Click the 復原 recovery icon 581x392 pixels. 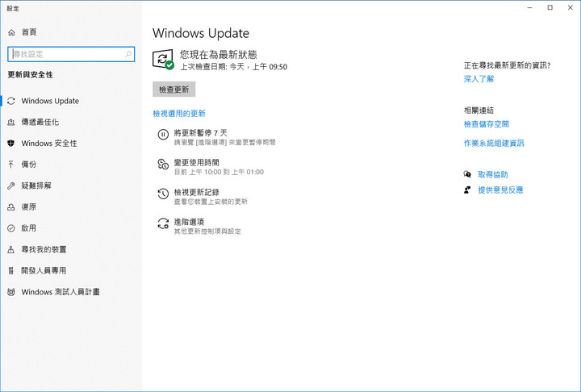tap(11, 207)
